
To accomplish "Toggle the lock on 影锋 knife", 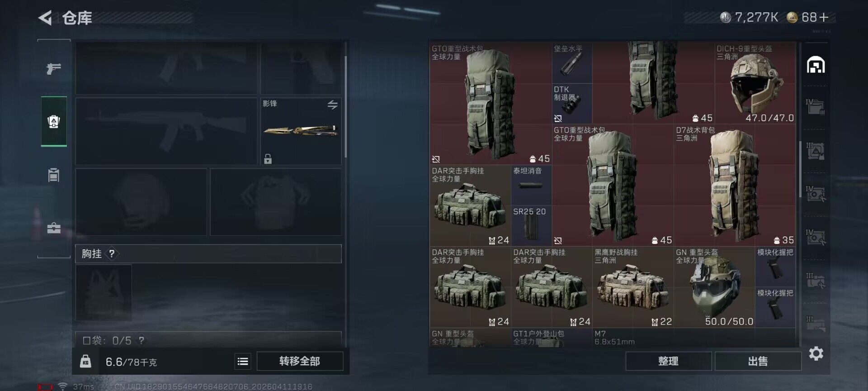I will (268, 158).
